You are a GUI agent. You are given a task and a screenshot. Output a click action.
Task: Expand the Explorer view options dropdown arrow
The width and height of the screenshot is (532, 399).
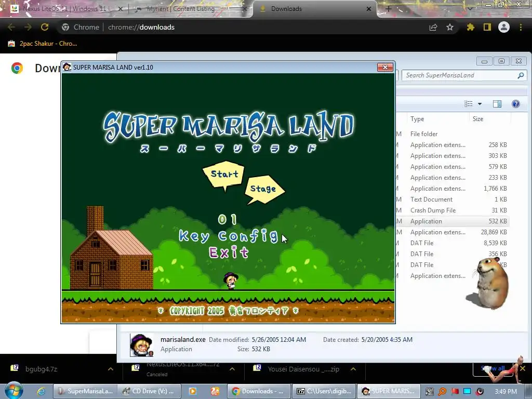pos(480,104)
